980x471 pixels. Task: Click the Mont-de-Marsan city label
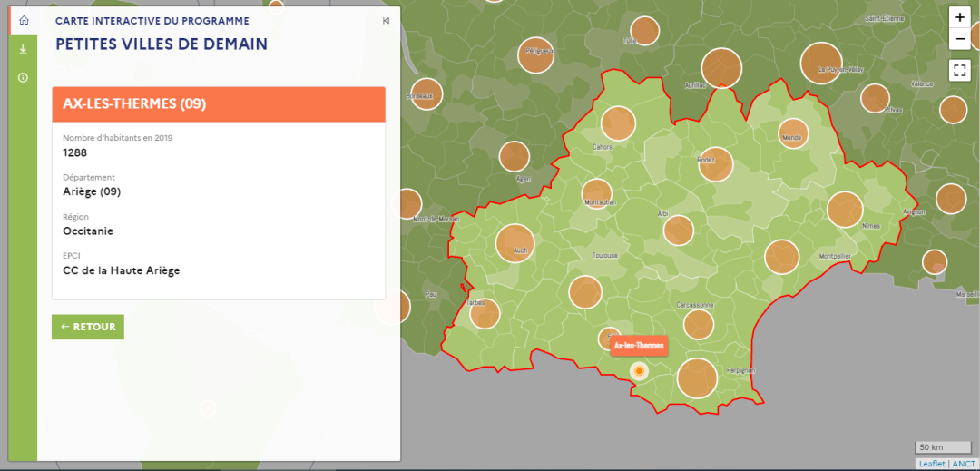coord(436,219)
